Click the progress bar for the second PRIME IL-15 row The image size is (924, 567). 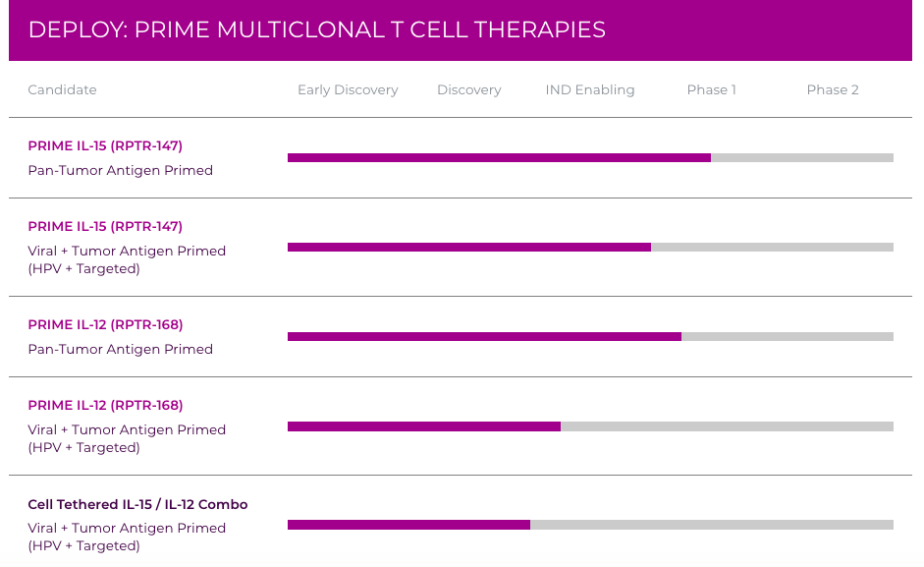pyautogui.click(x=469, y=248)
